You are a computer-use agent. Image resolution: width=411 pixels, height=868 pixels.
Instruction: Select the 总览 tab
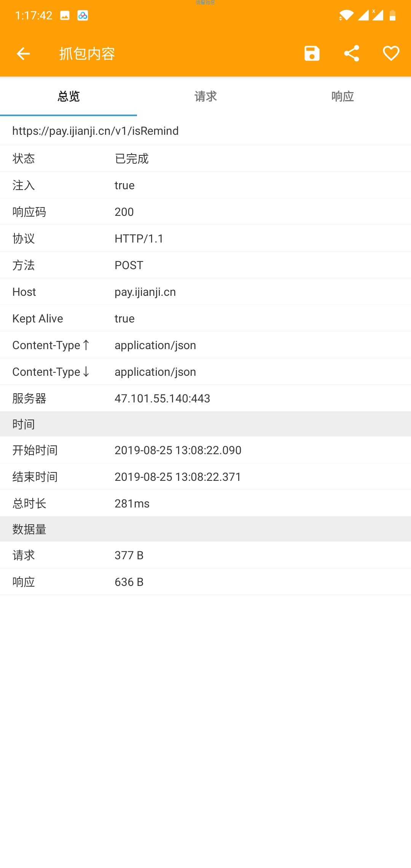click(x=68, y=96)
